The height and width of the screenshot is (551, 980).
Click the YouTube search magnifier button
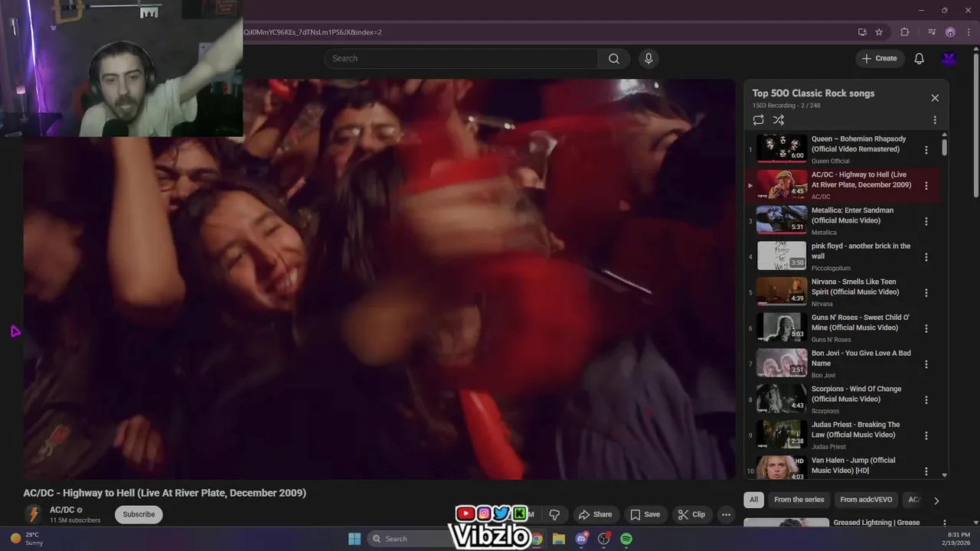click(614, 59)
